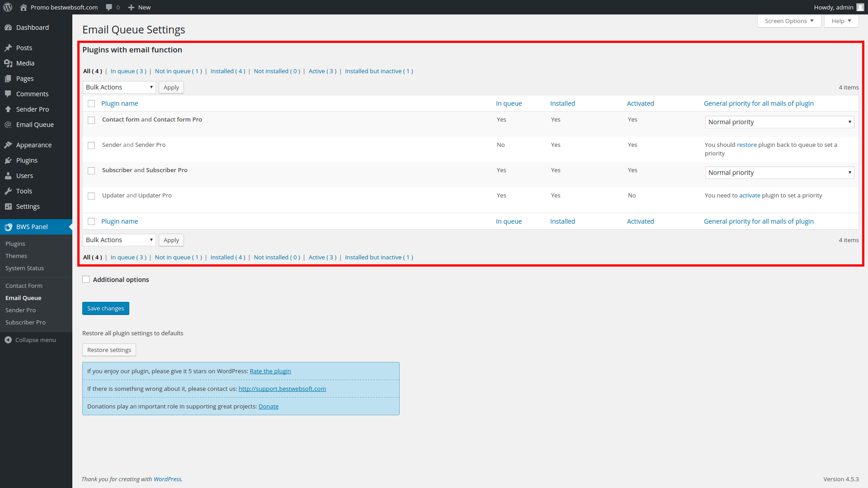This screenshot has height=488, width=868.
Task: Sort by top Activated column header
Action: click(641, 103)
